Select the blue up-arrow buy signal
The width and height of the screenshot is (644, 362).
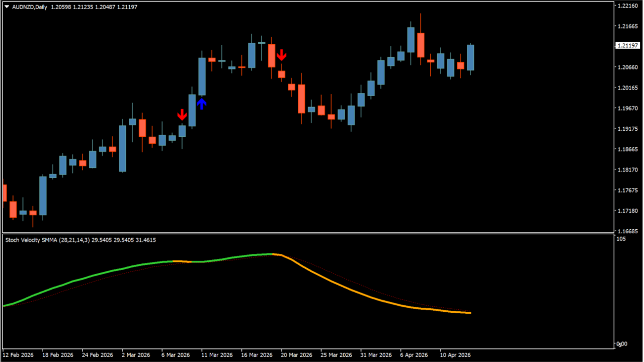click(x=202, y=104)
